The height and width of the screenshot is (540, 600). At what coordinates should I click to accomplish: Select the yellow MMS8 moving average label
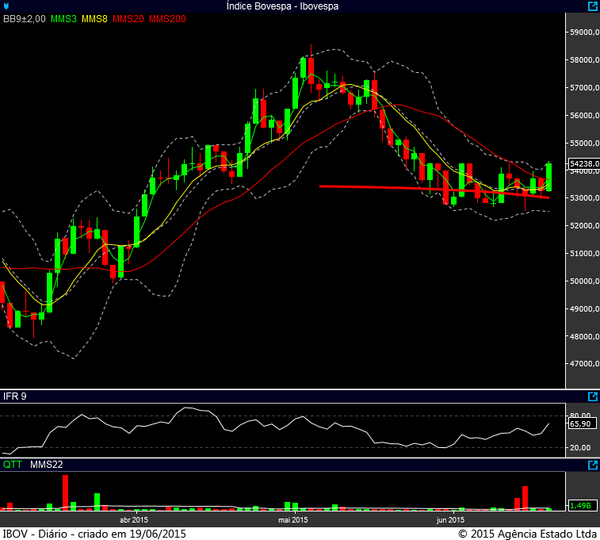pos(95,20)
